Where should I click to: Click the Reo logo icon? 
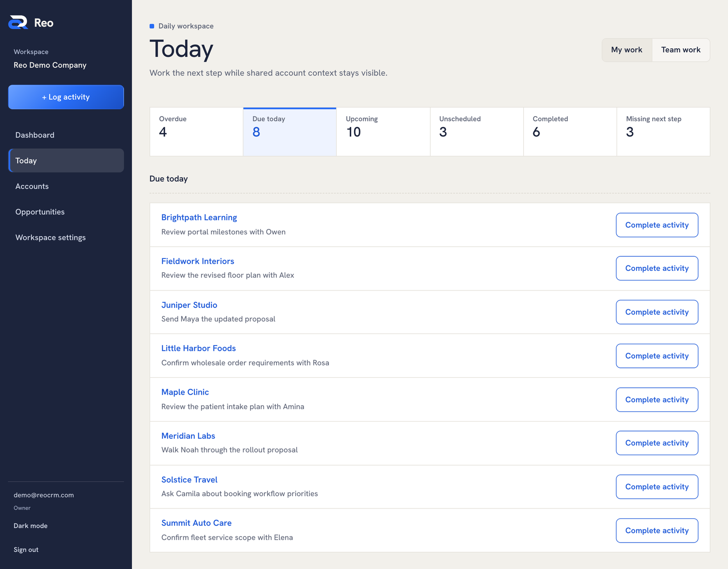pyautogui.click(x=18, y=22)
